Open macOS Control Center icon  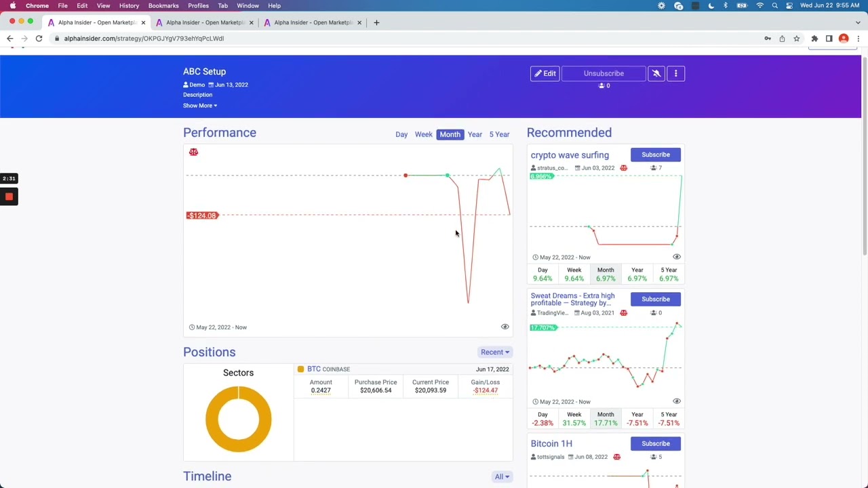[x=789, y=5]
